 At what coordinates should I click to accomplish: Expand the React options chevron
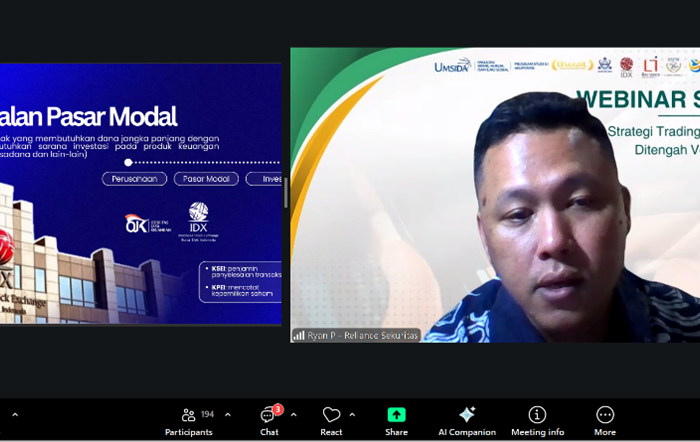[352, 414]
